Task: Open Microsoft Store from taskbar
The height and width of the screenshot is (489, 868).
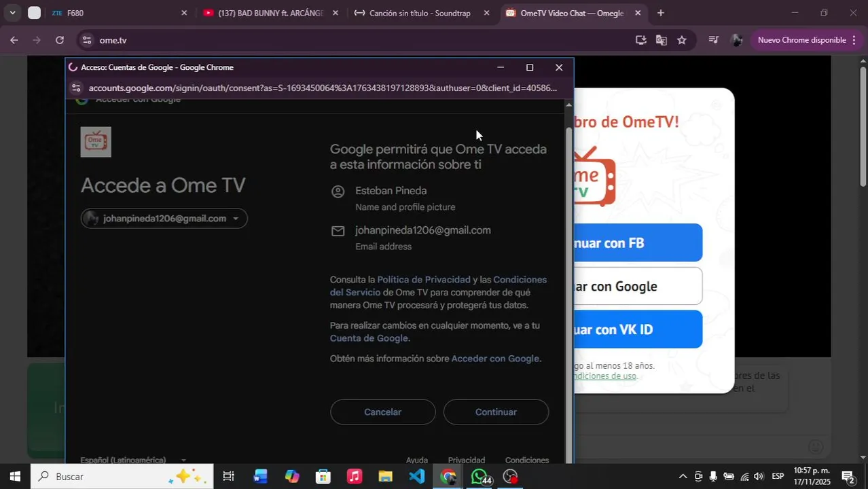Action: point(323,477)
